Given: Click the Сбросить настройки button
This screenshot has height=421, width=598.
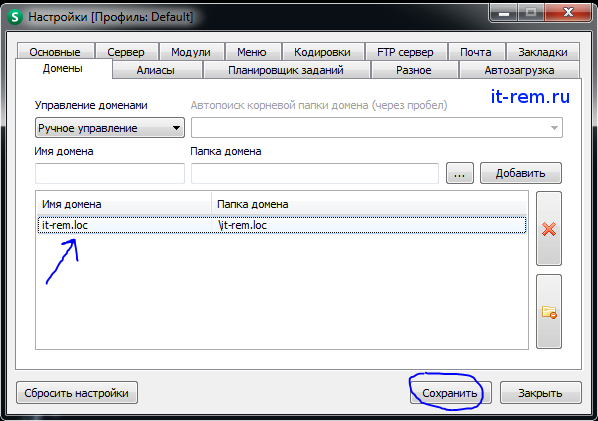Looking at the screenshot, I should pyautogui.click(x=77, y=393).
